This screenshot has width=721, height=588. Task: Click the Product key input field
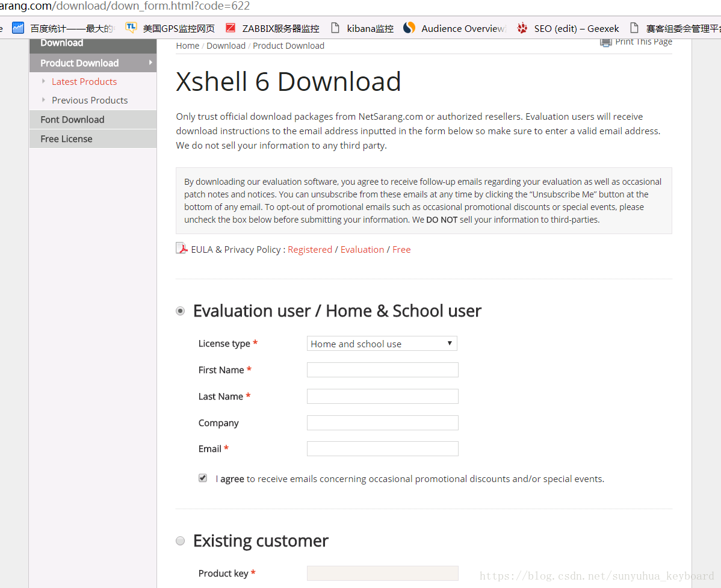coord(383,574)
